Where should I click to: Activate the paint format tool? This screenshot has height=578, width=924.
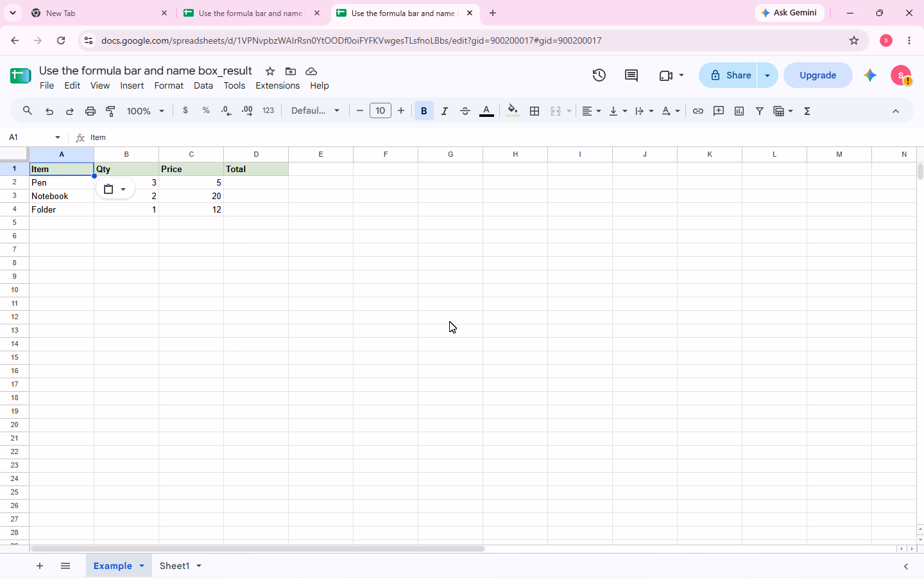click(111, 111)
